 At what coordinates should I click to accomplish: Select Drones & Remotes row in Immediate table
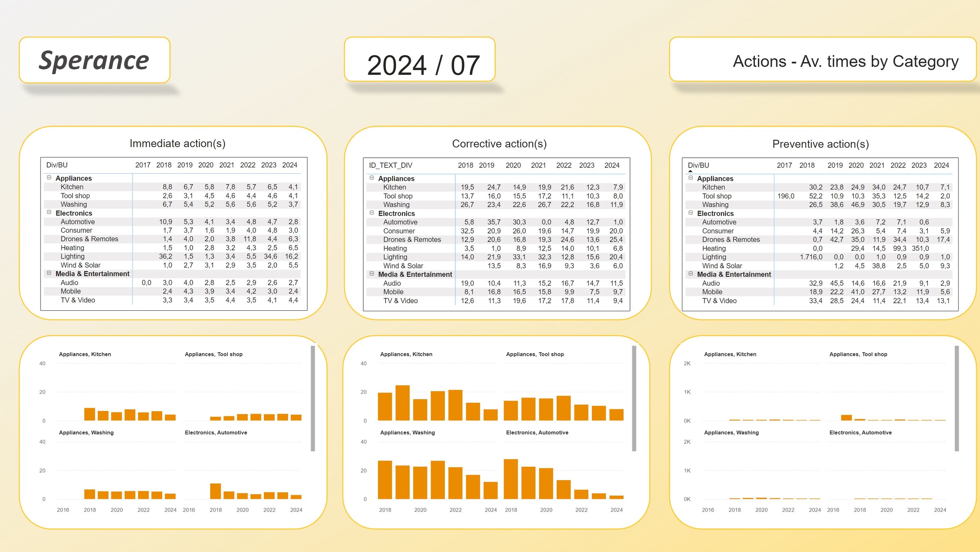coord(172,239)
